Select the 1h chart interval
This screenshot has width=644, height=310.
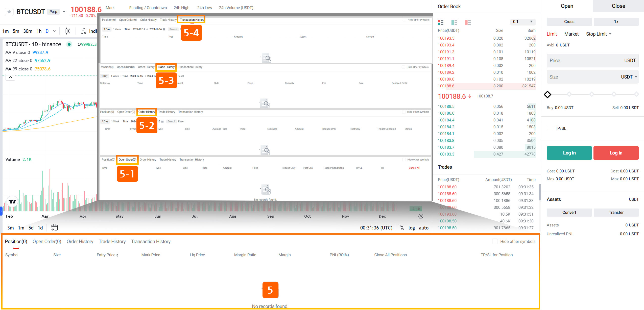click(39, 31)
